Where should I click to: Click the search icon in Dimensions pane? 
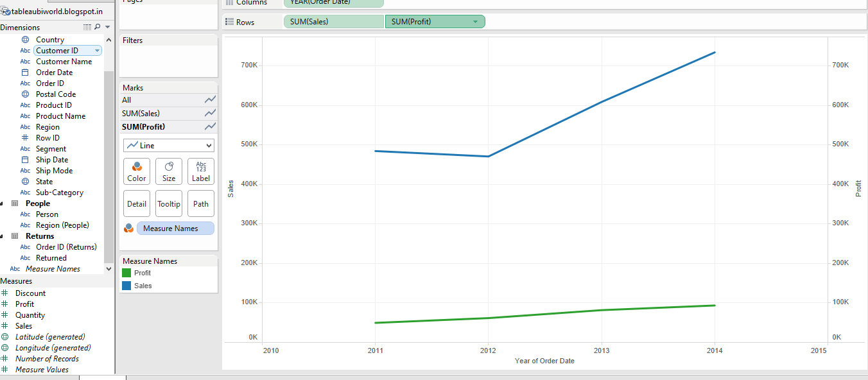[98, 27]
